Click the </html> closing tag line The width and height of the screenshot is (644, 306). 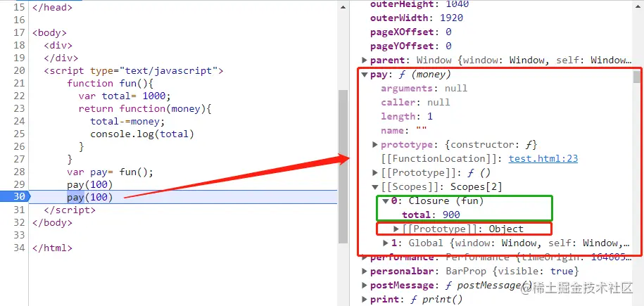(52, 248)
